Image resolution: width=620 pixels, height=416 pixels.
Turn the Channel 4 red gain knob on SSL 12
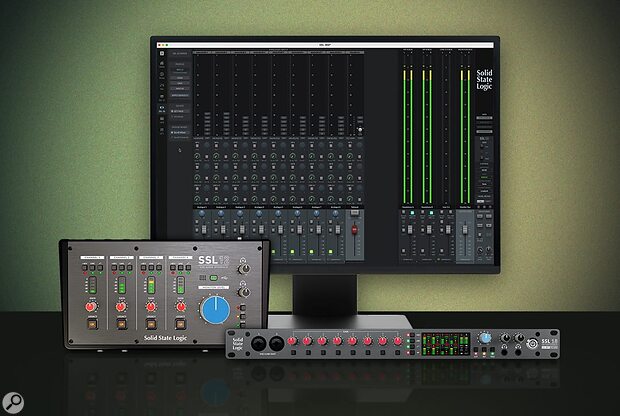(181, 306)
